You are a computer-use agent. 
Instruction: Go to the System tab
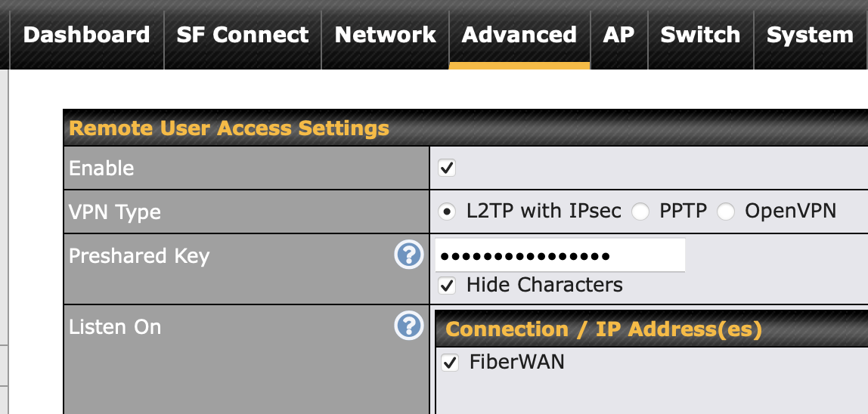(x=810, y=35)
